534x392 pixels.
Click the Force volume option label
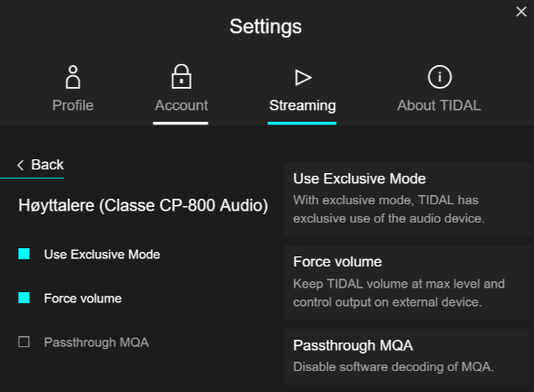[x=82, y=299]
